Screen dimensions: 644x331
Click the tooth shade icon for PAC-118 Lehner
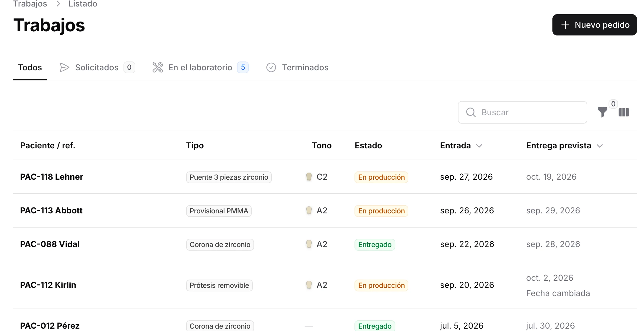coord(309,177)
